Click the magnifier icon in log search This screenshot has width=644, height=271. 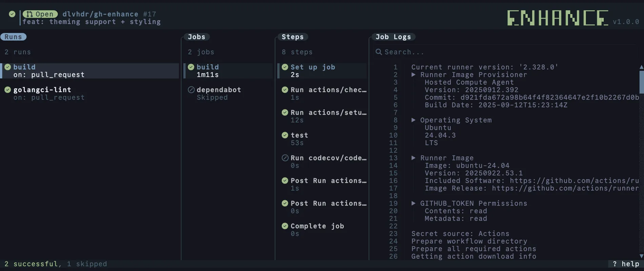[379, 52]
